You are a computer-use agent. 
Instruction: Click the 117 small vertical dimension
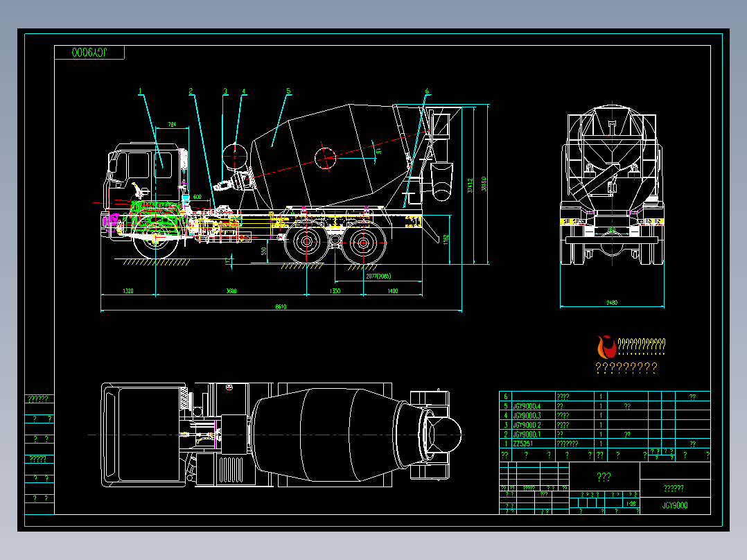click(x=227, y=261)
